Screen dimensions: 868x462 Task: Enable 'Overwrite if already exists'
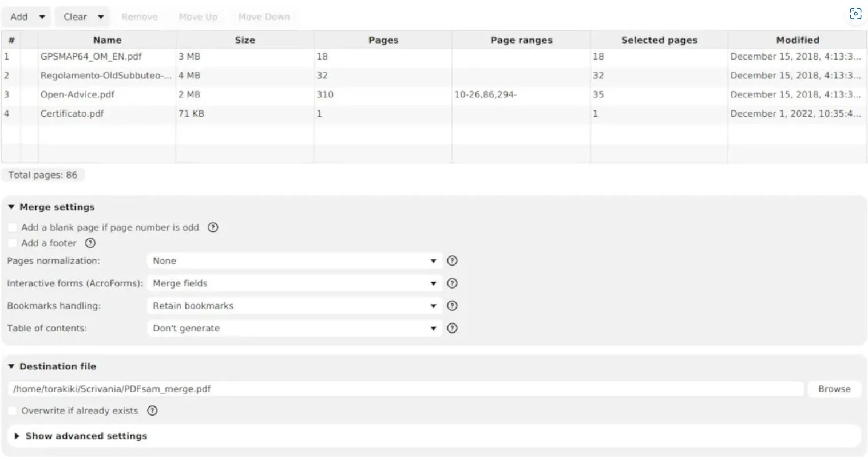[x=12, y=410]
